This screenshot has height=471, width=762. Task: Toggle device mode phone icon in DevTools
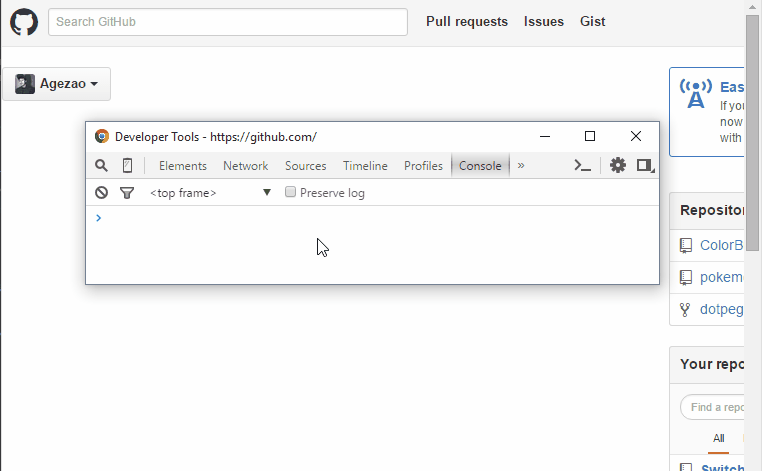[127, 166]
